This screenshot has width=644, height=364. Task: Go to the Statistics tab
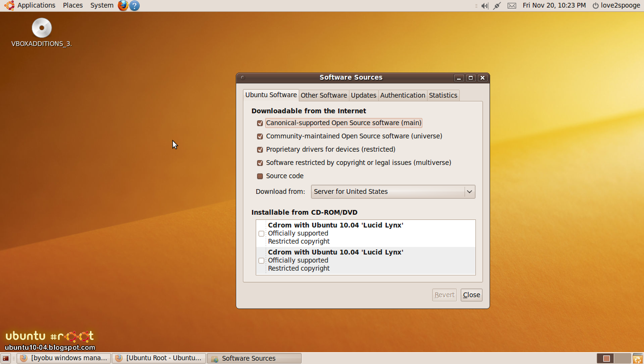pos(443,95)
